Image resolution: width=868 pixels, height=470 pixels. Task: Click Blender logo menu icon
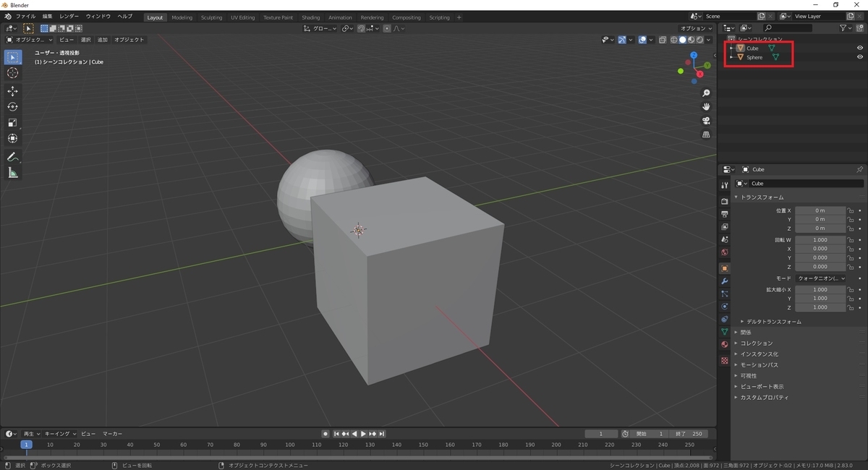[x=7, y=17]
